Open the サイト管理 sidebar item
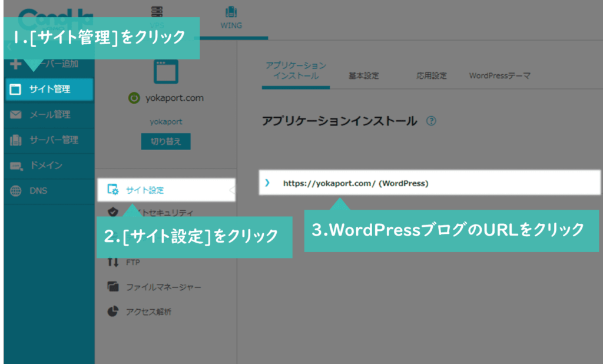The height and width of the screenshot is (364, 603). click(49, 90)
